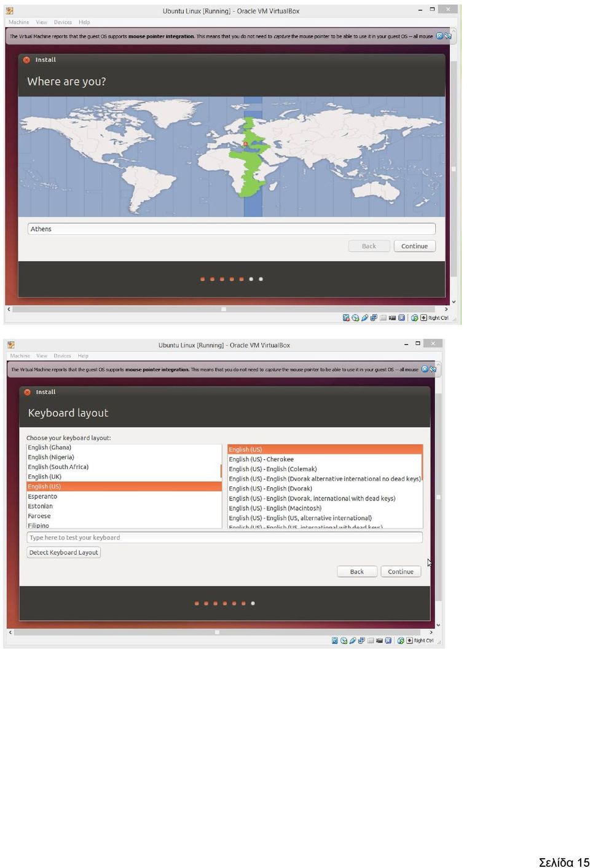Open Machine menu in bottom VirtualBox window

pos(20,356)
